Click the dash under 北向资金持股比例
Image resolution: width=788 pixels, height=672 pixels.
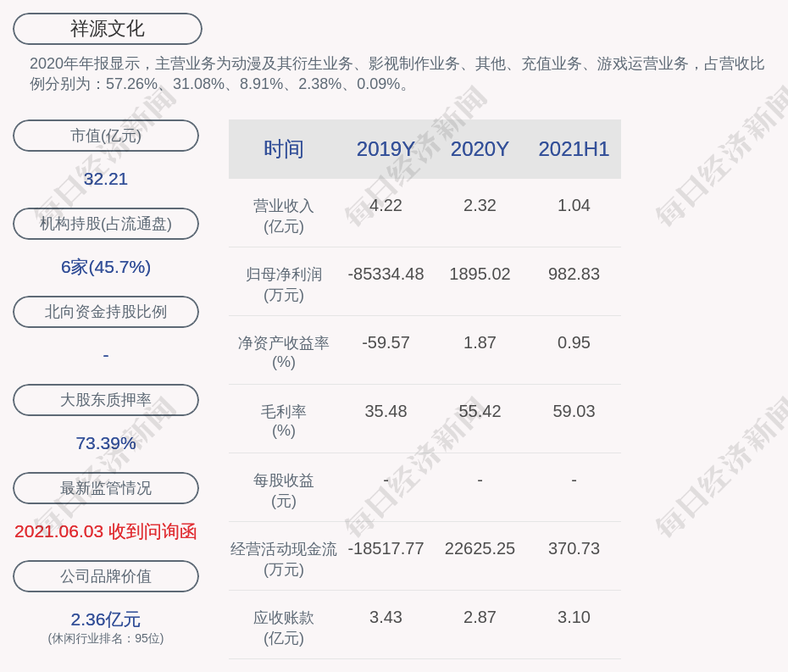coord(106,355)
